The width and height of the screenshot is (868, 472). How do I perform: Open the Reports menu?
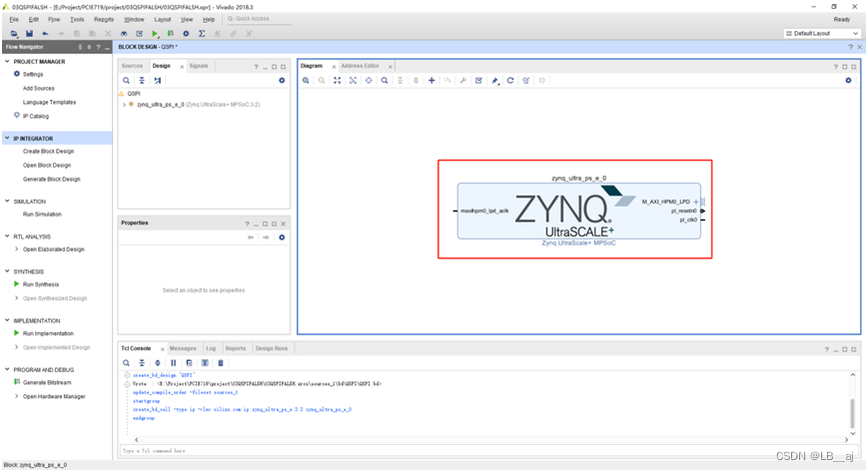click(104, 19)
